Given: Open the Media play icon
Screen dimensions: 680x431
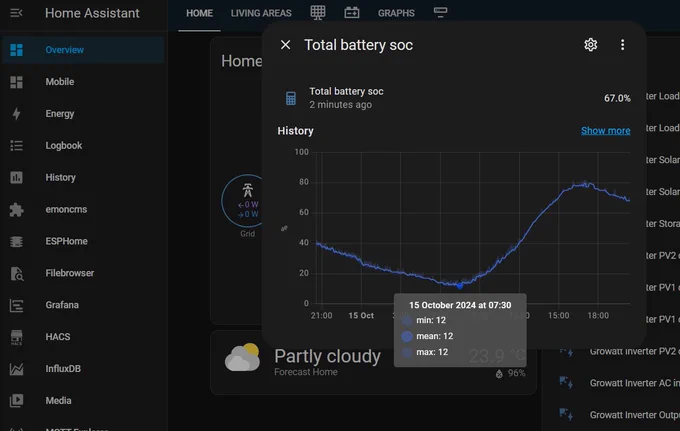Looking at the screenshot, I should (16, 401).
